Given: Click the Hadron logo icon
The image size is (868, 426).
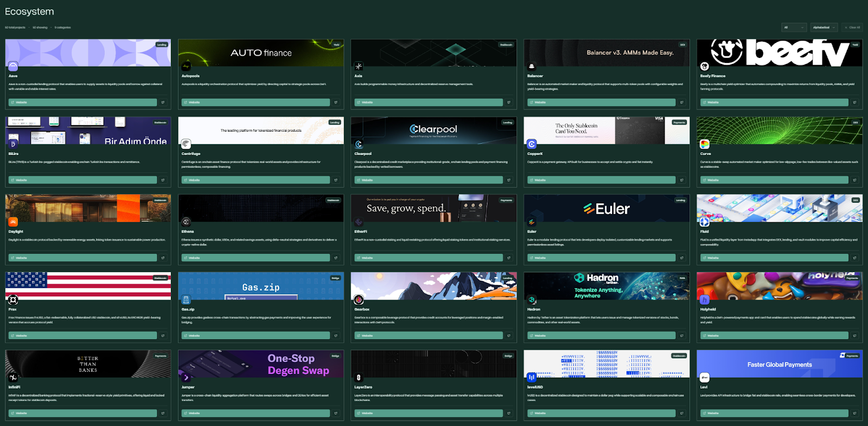Looking at the screenshot, I should tap(532, 300).
